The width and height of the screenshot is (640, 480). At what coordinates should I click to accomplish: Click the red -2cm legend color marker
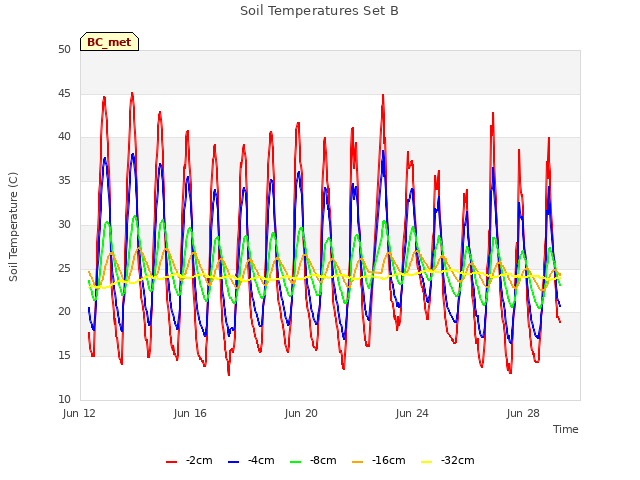pyautogui.click(x=171, y=462)
